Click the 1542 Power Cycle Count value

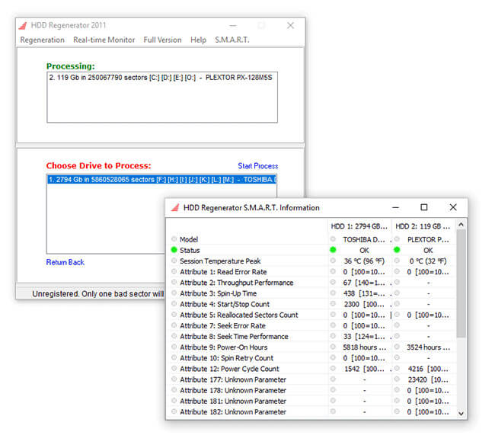(364, 369)
